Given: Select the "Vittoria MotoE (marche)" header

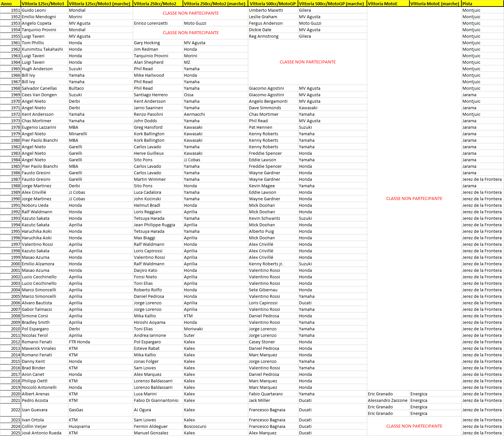Looking at the screenshot, I should [x=435, y=4].
